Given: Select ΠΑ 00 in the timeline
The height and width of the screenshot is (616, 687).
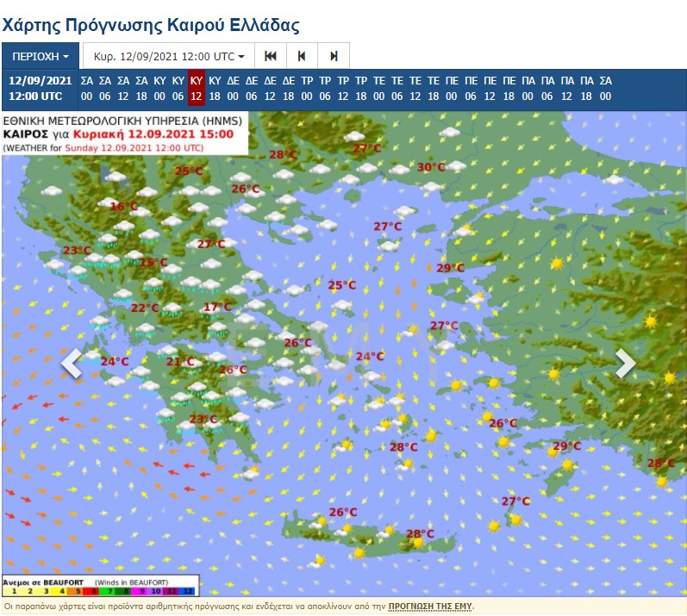Looking at the screenshot, I should 528,88.
